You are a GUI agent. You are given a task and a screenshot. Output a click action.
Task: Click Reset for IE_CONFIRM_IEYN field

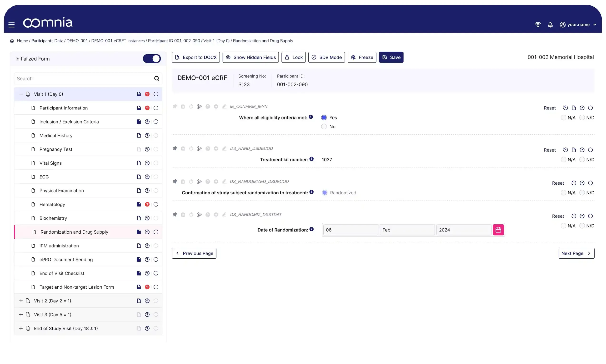(x=550, y=108)
